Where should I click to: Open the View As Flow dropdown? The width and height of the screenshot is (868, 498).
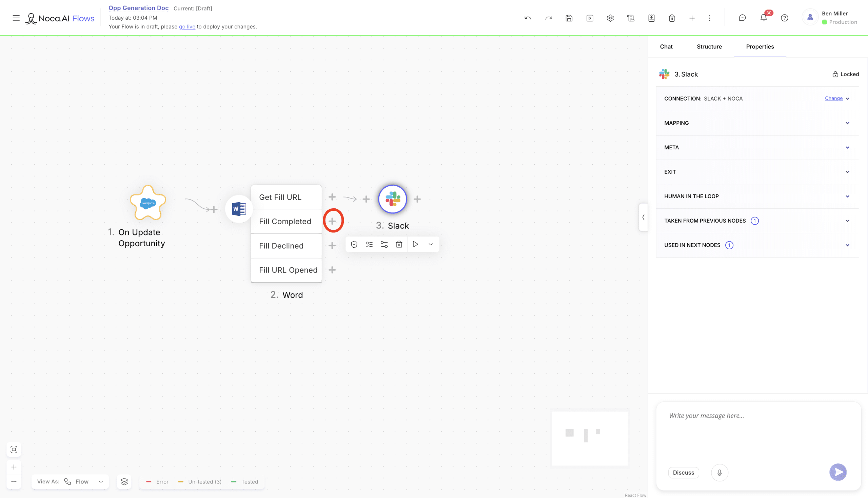tap(70, 482)
